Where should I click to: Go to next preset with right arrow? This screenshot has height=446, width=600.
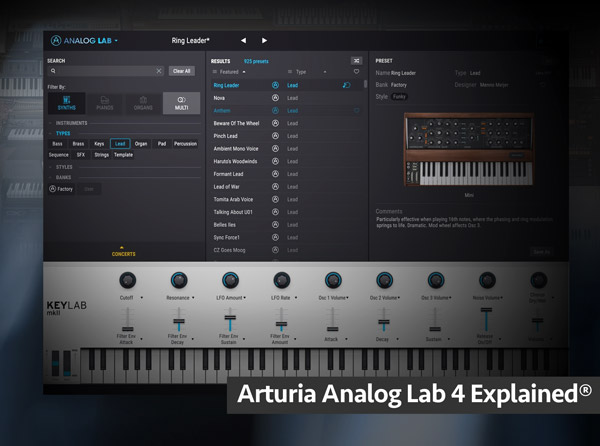[264, 40]
